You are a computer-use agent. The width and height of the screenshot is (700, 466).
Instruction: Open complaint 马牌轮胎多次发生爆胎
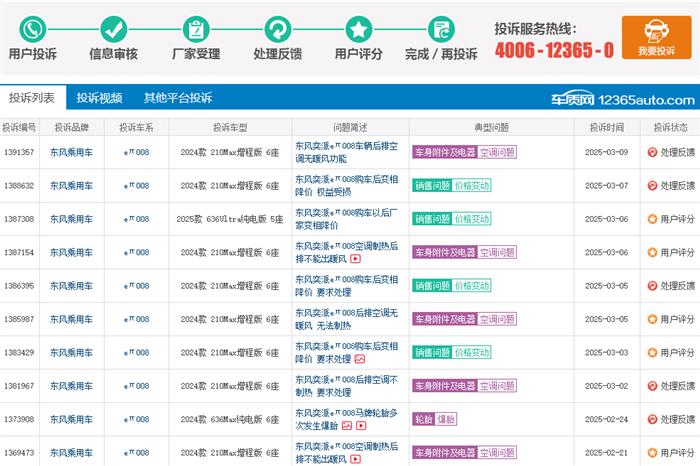pos(346,419)
